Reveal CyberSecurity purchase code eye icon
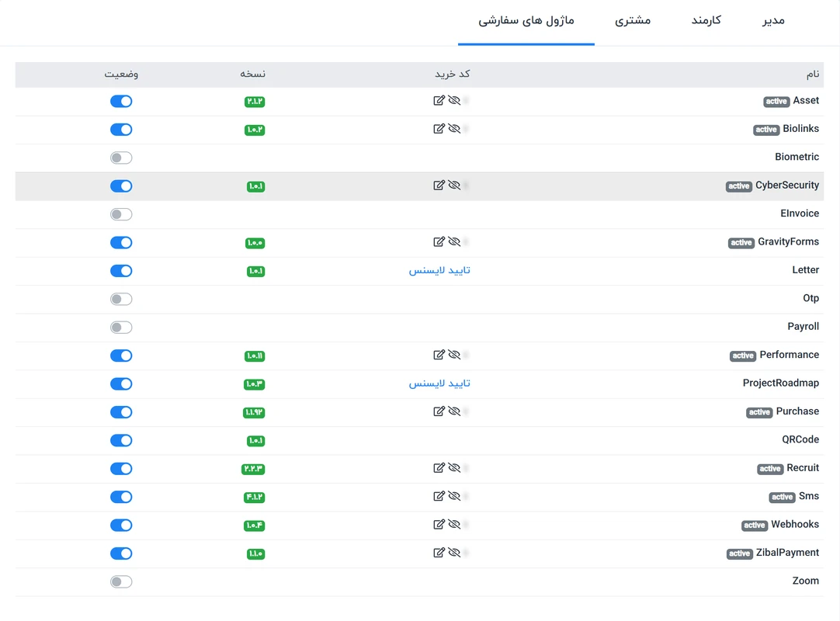 (x=454, y=185)
